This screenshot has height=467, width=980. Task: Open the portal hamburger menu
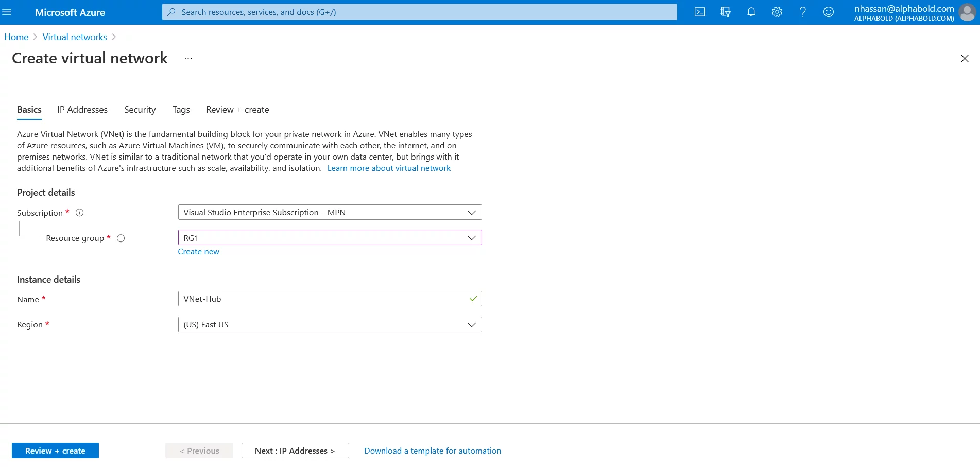(x=7, y=12)
